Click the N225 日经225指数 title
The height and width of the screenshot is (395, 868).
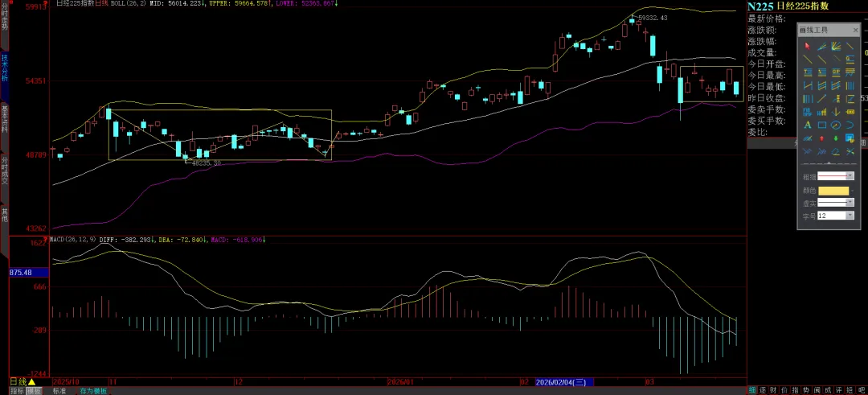click(788, 6)
